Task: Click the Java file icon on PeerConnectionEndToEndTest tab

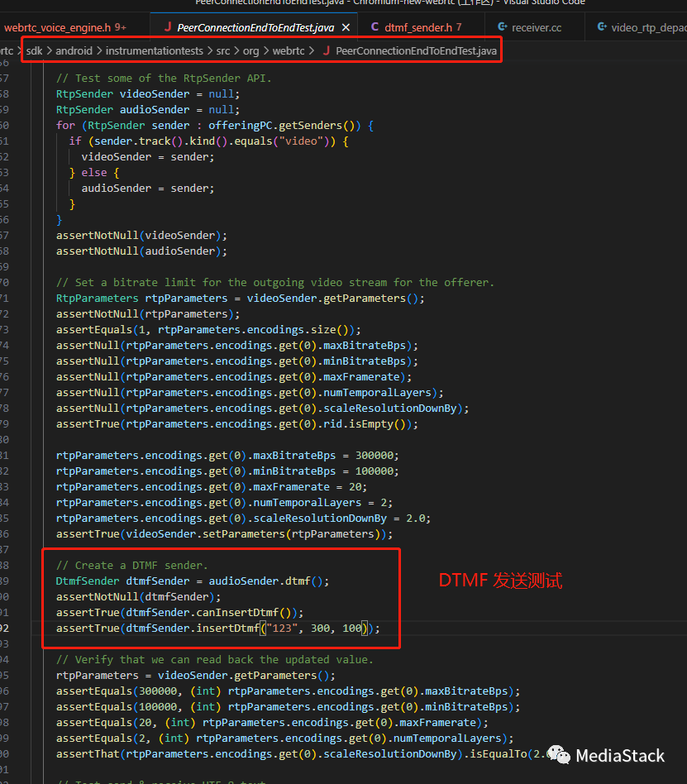Action: click(168, 27)
